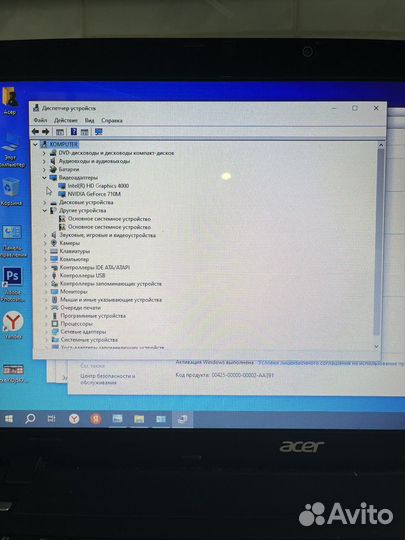The image size is (405, 540).
Task: Expand the Клавиатуры category
Action: pos(45,251)
